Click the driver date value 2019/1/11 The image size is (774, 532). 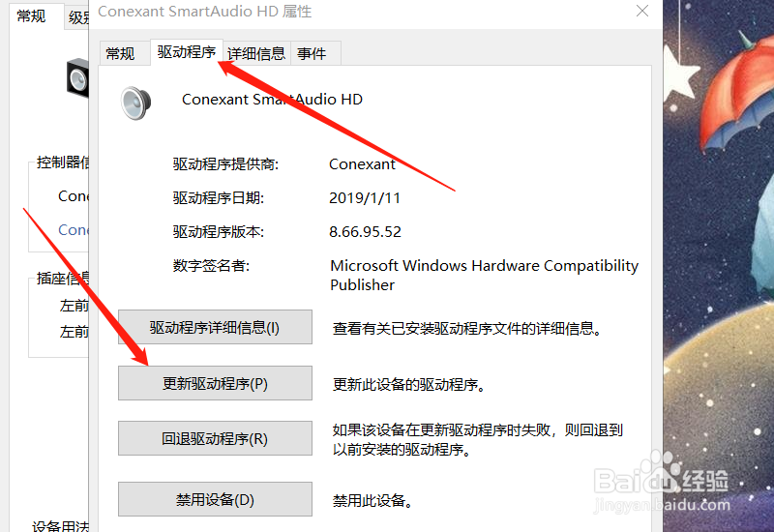365,198
